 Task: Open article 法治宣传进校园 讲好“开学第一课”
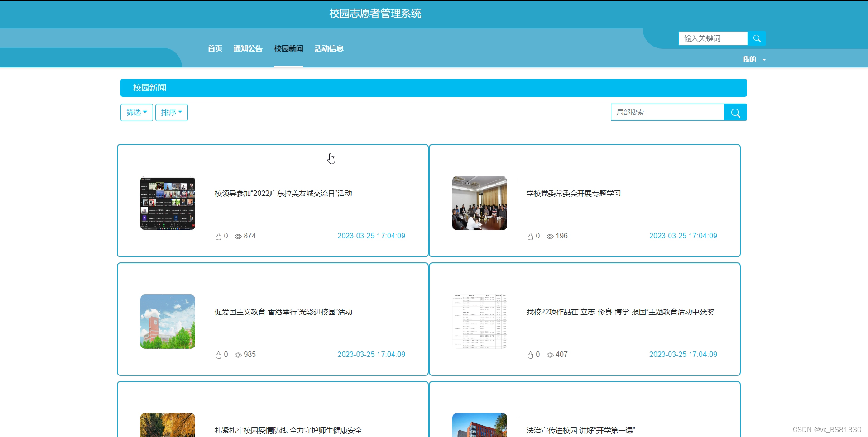point(581,431)
